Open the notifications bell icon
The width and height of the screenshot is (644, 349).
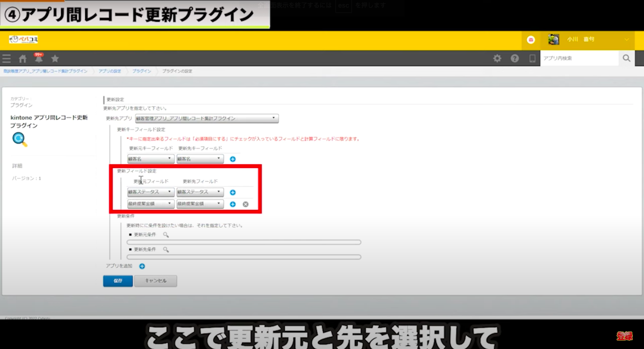[39, 59]
